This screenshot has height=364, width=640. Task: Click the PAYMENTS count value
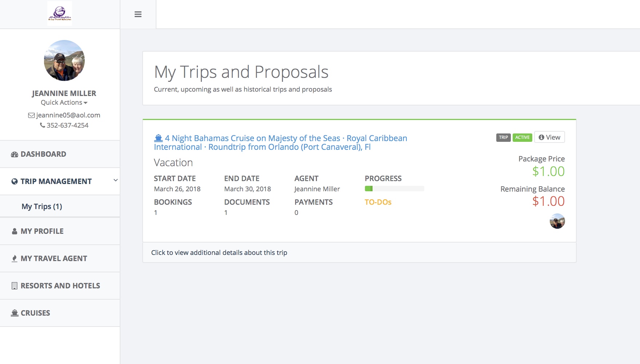tap(297, 213)
